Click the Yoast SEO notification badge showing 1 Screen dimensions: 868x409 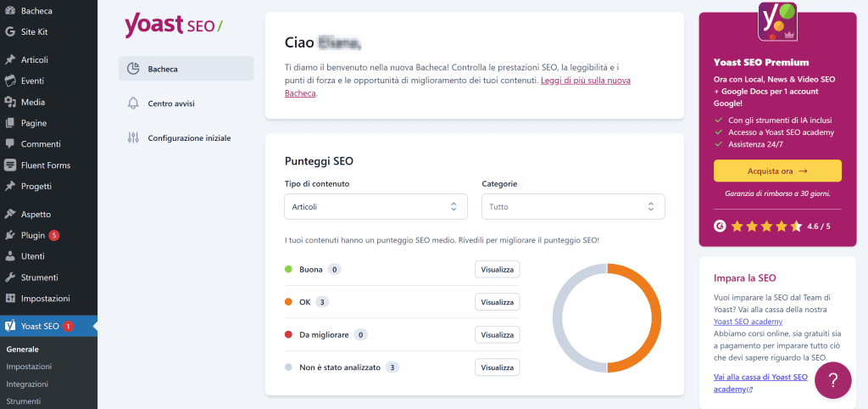[68, 326]
